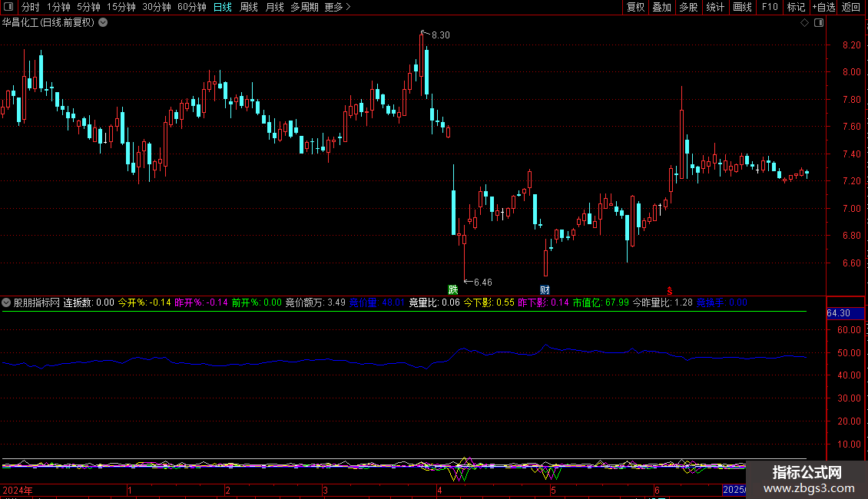Click the 7.00 price axis label

coord(851,209)
